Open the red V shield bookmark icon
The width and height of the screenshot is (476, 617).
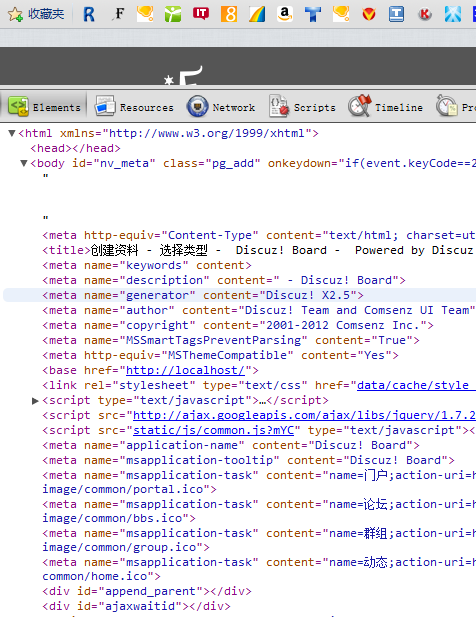(x=369, y=14)
